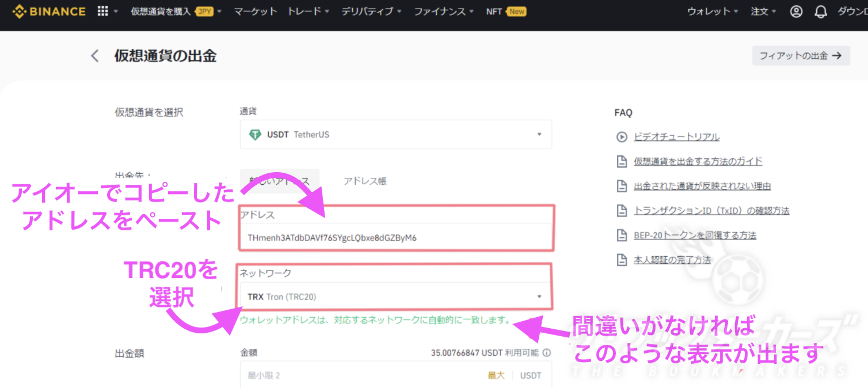Screen dimensions: 868x388
Task: Click the Tether USDT coin icon
Action: coord(255,135)
